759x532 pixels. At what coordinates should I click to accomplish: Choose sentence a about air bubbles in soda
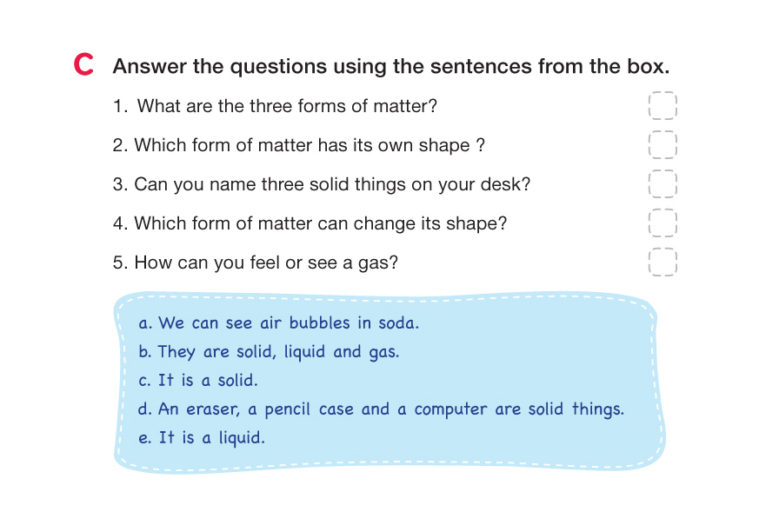[279, 323]
